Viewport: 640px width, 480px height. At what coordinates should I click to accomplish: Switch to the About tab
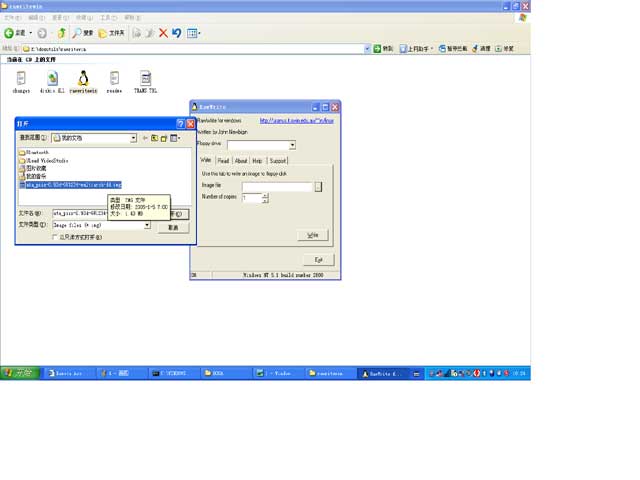click(x=241, y=160)
